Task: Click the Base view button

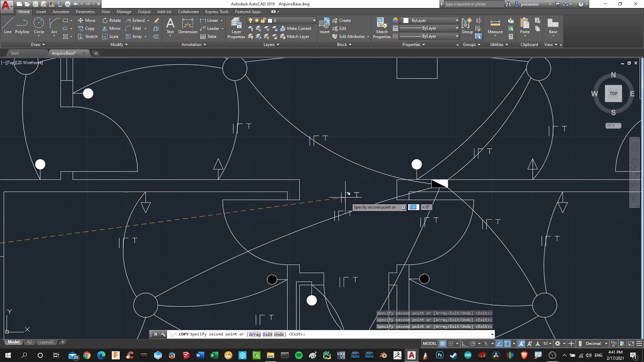Action: click(553, 26)
